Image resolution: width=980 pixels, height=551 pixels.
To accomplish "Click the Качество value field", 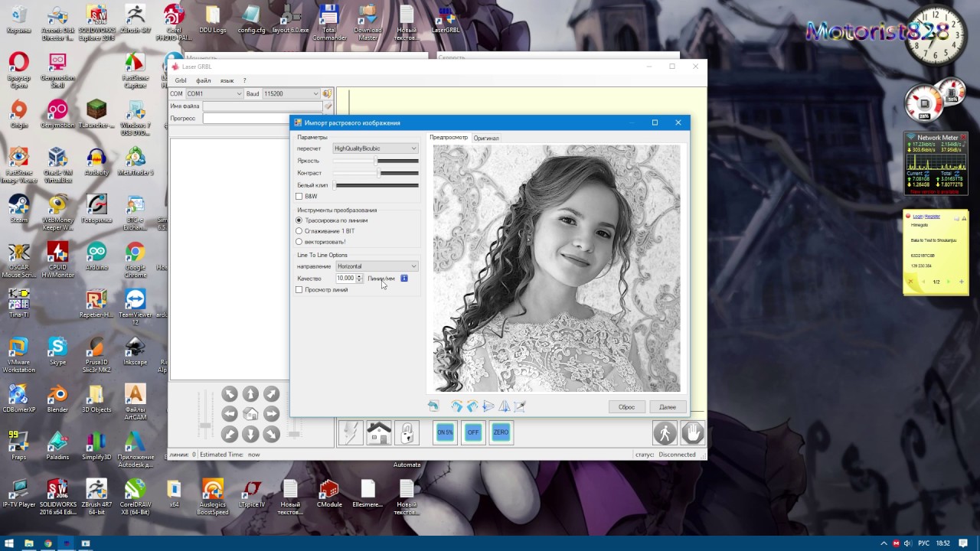I will point(345,279).
